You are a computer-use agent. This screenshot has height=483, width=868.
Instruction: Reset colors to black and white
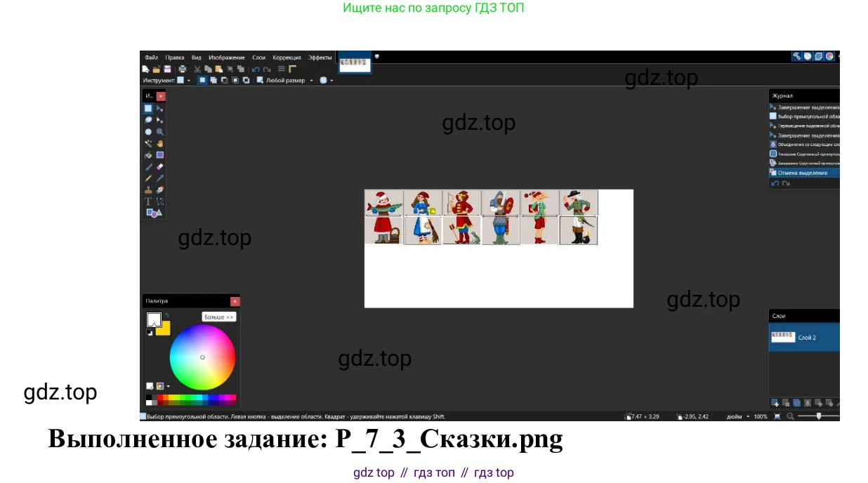(x=150, y=332)
